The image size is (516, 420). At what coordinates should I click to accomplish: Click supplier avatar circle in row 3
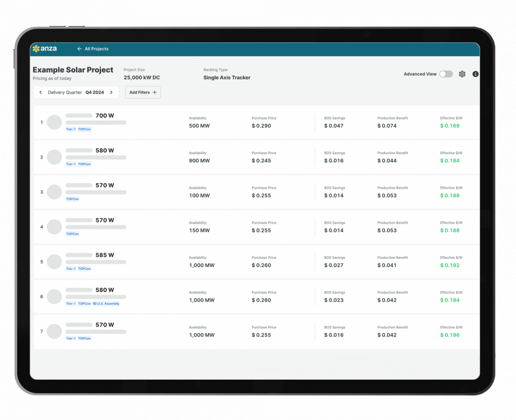[54, 192]
